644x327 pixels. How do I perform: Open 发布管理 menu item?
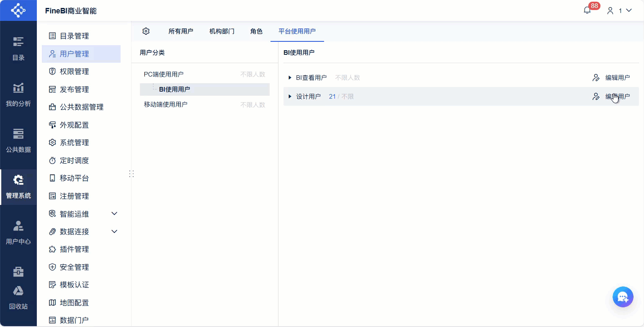pos(81,89)
